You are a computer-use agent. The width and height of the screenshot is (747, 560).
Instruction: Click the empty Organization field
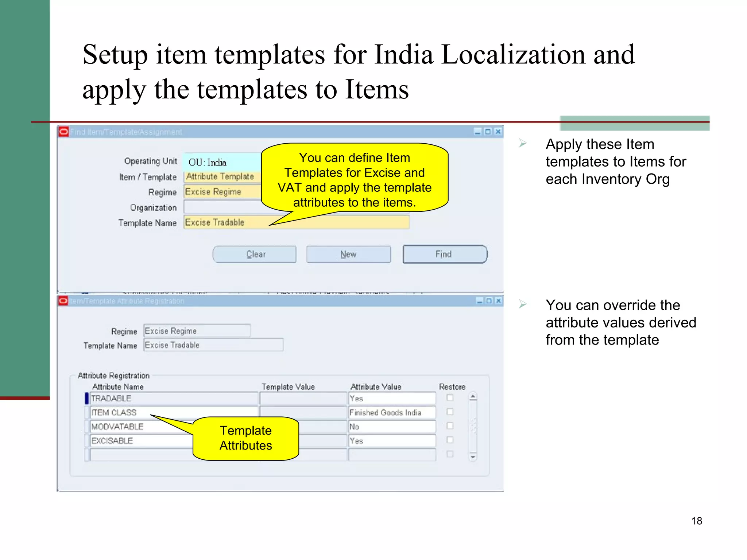click(x=222, y=207)
